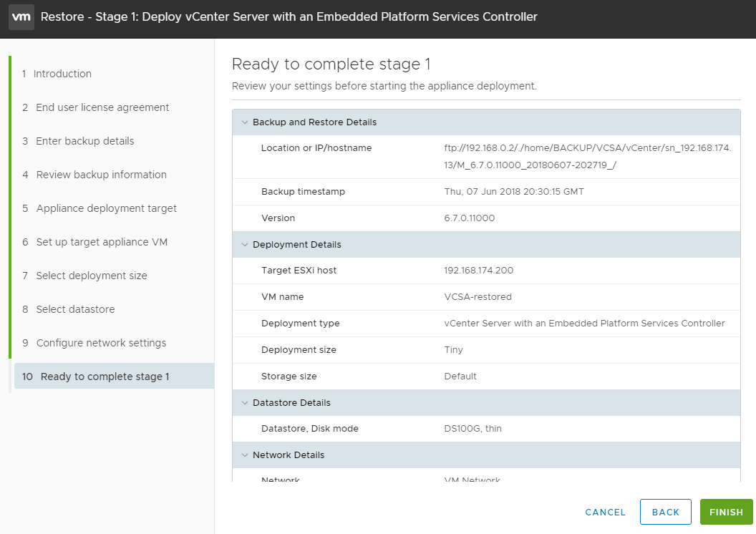The image size is (756, 534).
Task: Select the backup timestamp value Thu, 07 Jun 2018
Action: pos(514,192)
